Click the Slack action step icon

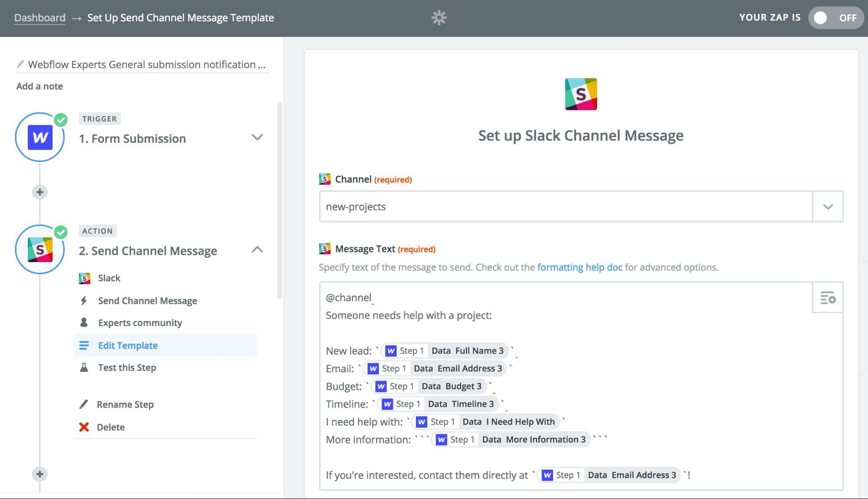(40, 249)
